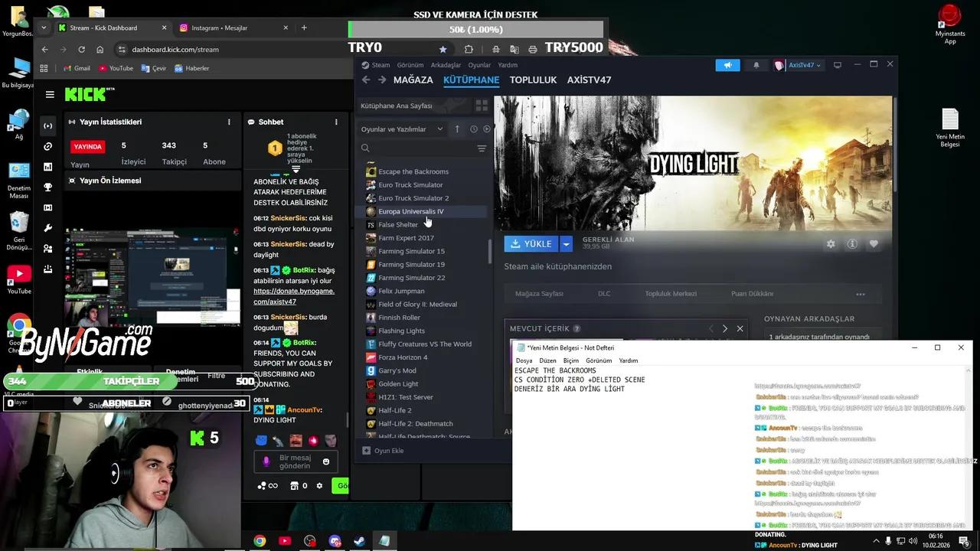Go to next Mevcut İçerik item

(x=725, y=328)
